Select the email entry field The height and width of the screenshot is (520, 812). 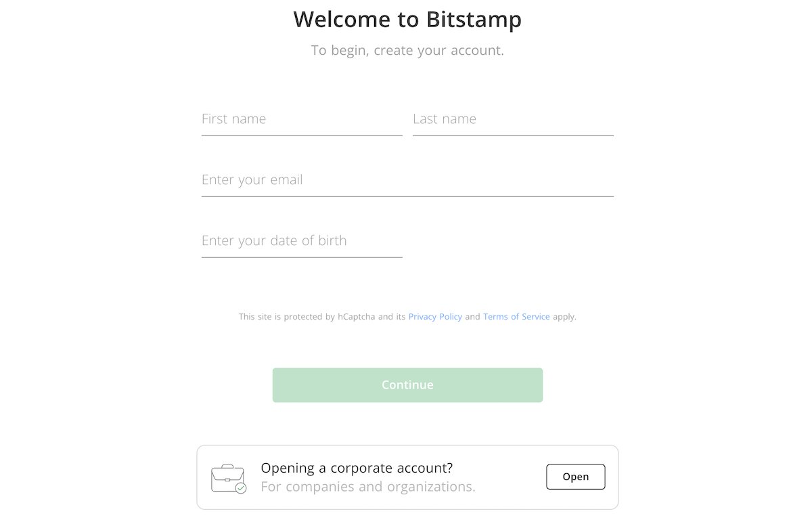(x=406, y=181)
